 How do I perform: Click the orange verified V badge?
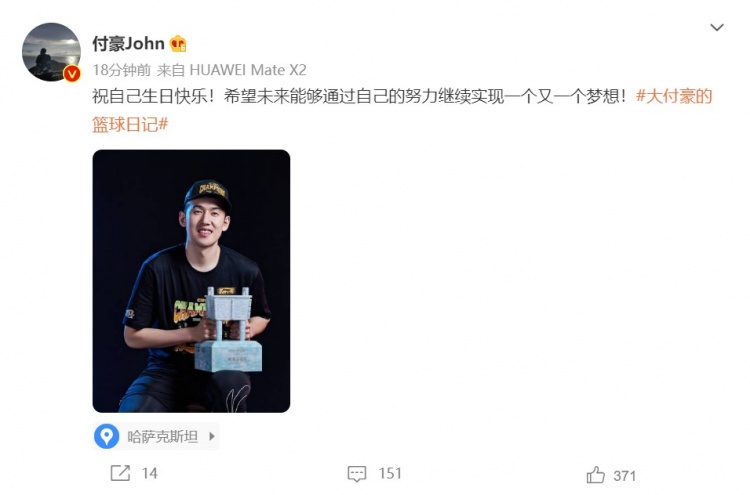pyautogui.click(x=72, y=73)
